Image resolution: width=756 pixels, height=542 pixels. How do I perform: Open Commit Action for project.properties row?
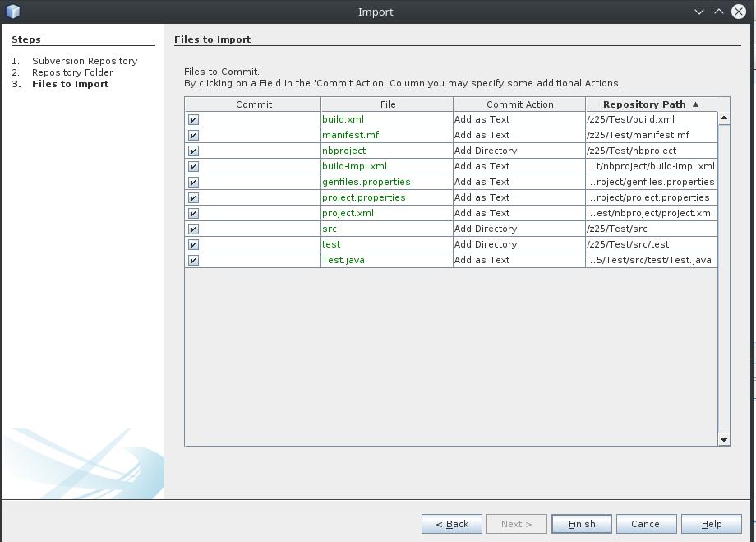[519, 197]
